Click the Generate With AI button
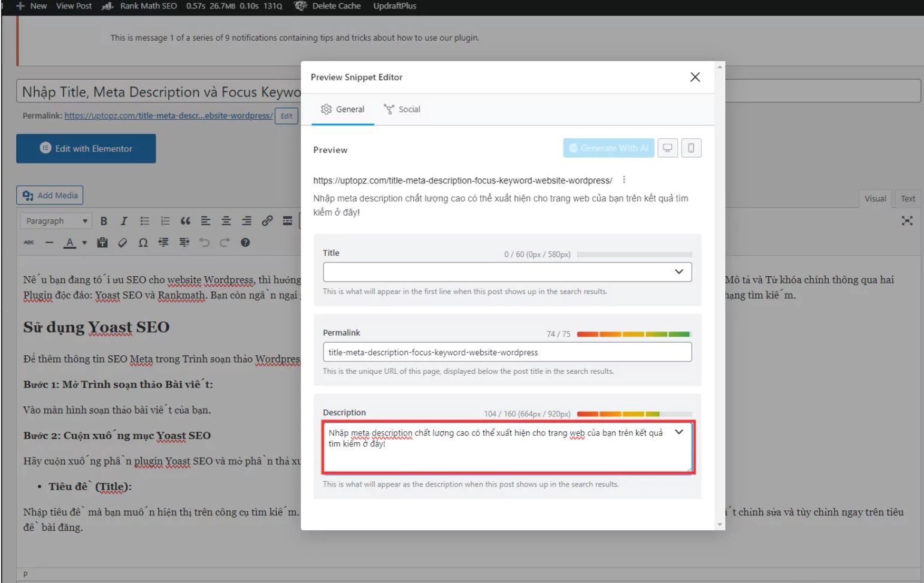 [x=608, y=148]
